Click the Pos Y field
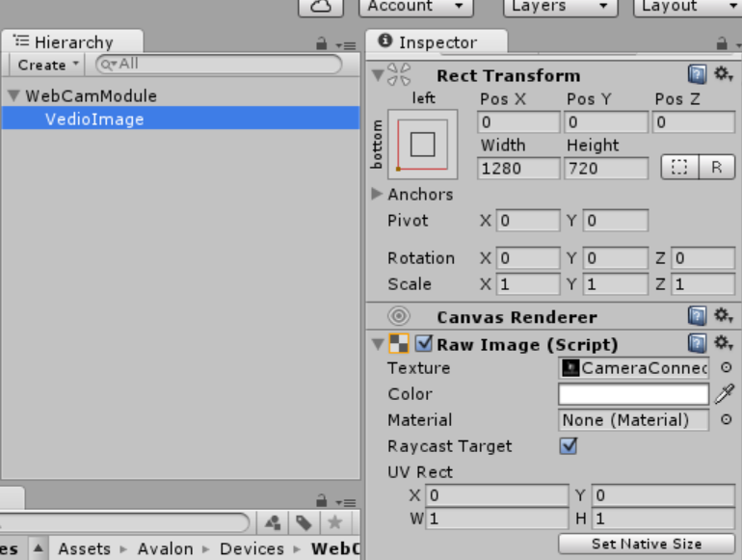The image size is (742, 560). pos(606,122)
